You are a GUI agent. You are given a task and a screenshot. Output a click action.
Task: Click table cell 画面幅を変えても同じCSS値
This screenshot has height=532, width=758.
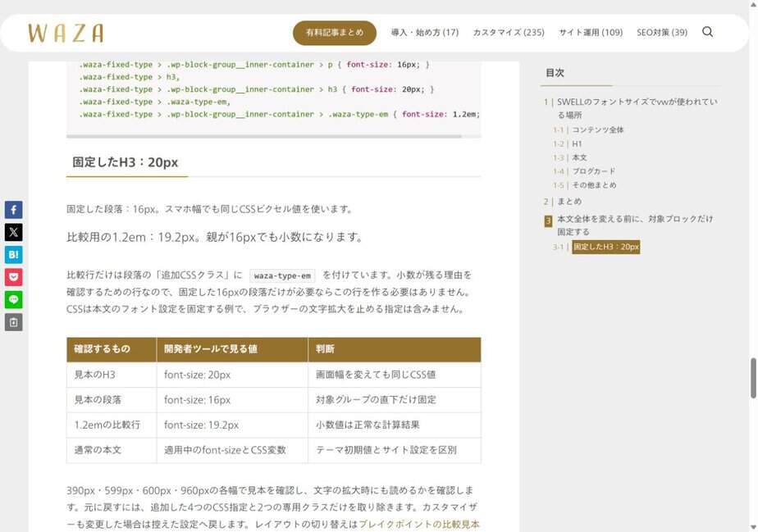point(395,375)
